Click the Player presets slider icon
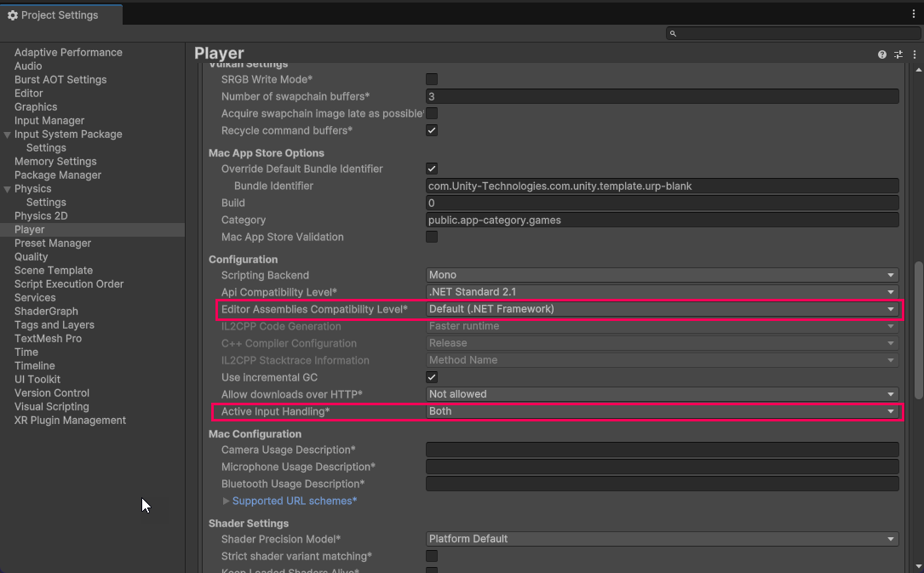Screen dimensions: 924x573 898,54
